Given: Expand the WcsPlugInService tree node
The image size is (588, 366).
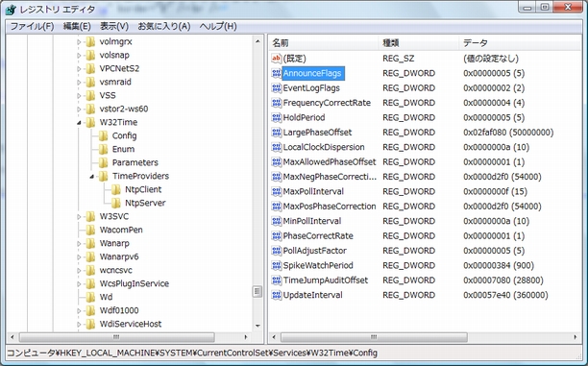Looking at the screenshot, I should coord(79,284).
